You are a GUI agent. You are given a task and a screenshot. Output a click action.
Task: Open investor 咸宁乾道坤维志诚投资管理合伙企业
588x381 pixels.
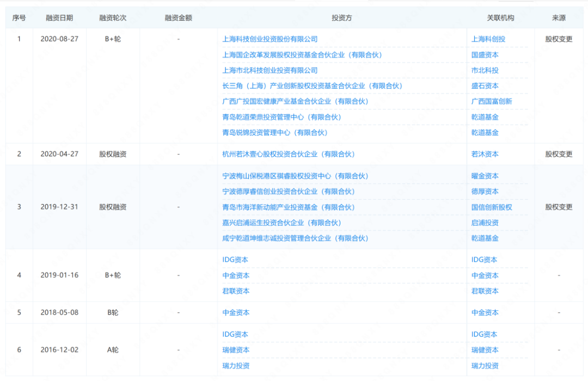(295, 238)
